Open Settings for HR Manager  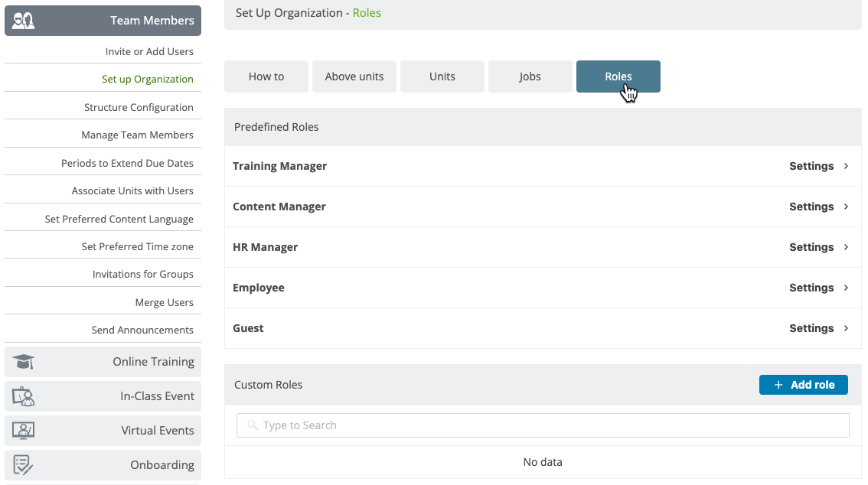click(811, 247)
